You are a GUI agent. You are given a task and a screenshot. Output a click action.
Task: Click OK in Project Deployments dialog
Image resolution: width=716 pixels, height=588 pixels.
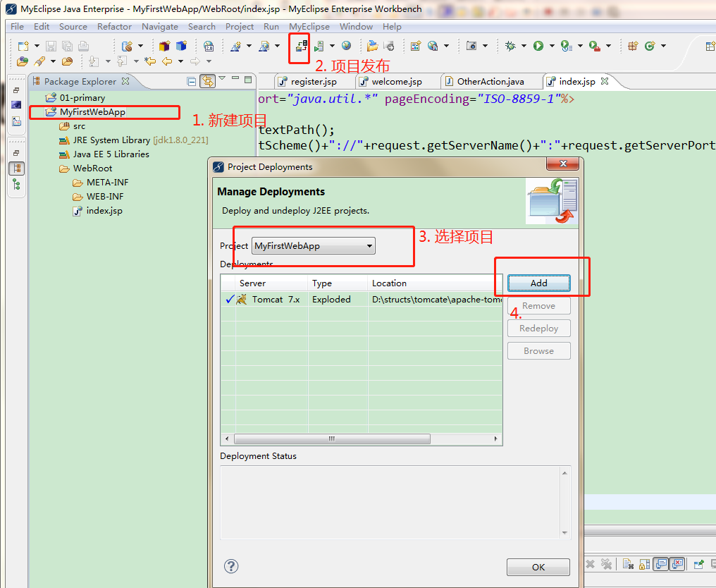(x=538, y=567)
